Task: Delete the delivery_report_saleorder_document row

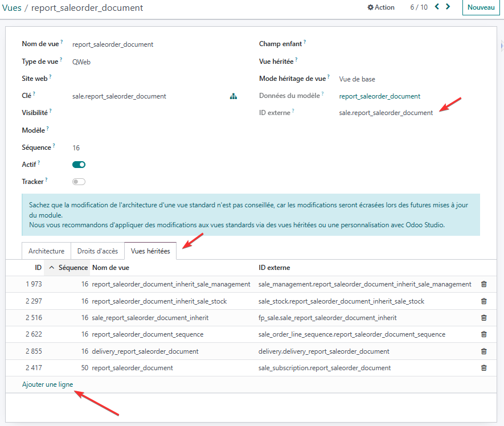Action: pos(484,351)
